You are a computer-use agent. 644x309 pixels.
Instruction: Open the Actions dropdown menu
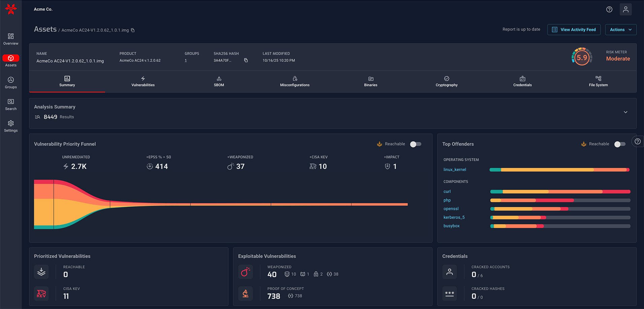pyautogui.click(x=620, y=30)
